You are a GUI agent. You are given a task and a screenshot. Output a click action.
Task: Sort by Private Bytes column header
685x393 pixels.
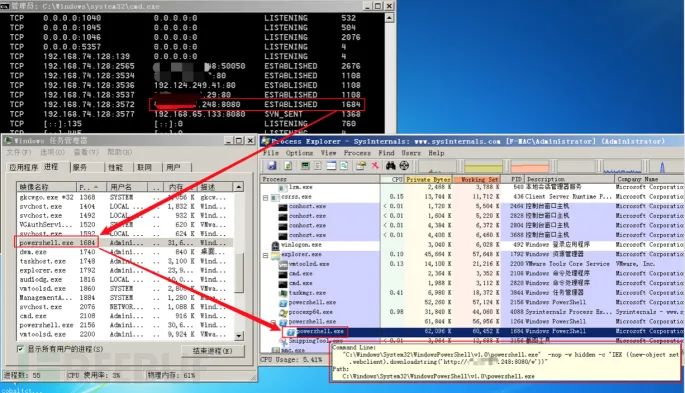pyautogui.click(x=428, y=179)
